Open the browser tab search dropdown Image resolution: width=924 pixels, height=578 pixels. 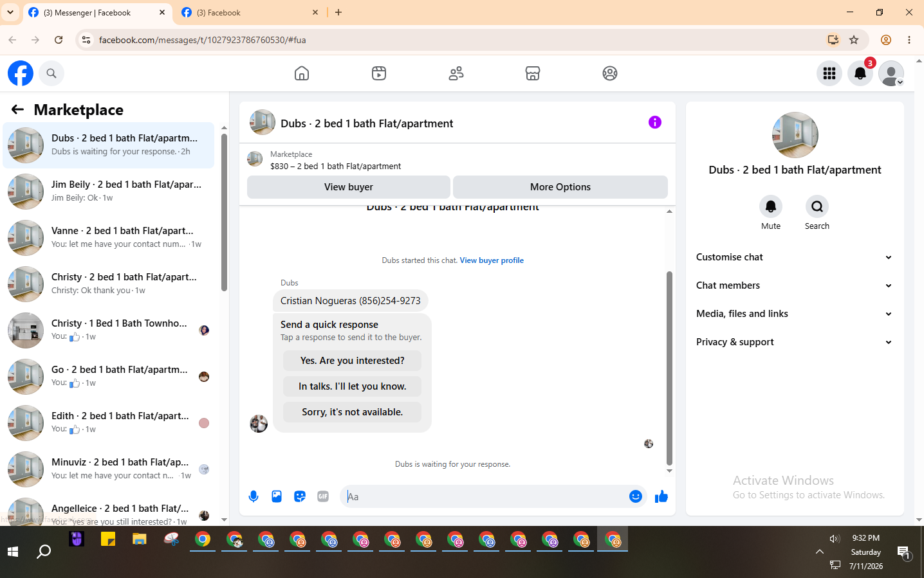point(10,12)
